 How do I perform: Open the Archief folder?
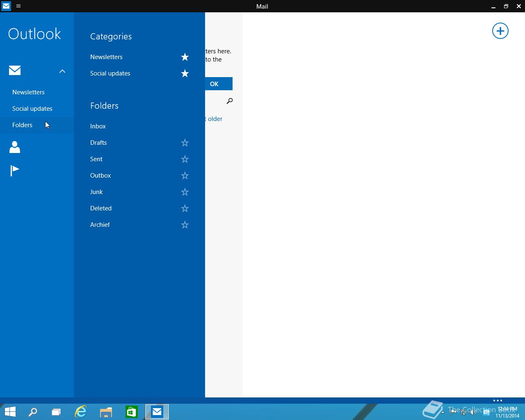[100, 225]
